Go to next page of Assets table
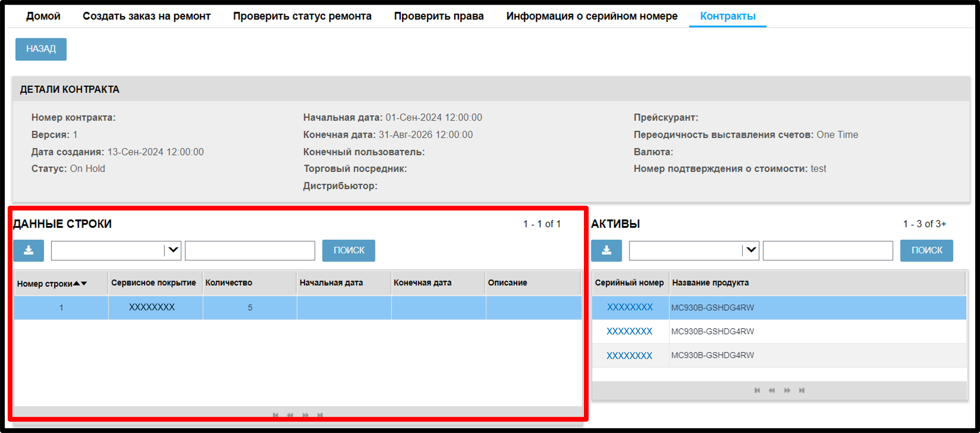 (x=787, y=390)
